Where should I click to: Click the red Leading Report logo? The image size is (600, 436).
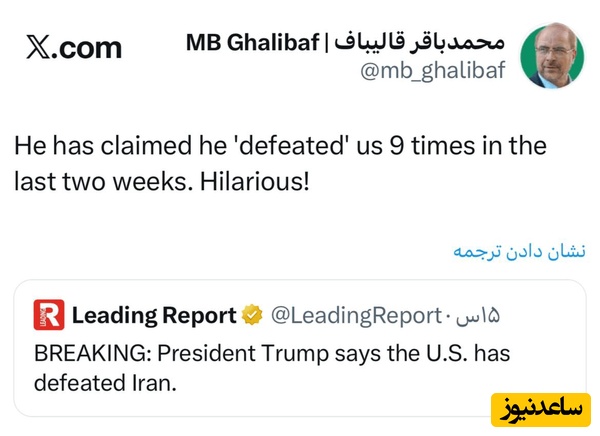(x=48, y=315)
